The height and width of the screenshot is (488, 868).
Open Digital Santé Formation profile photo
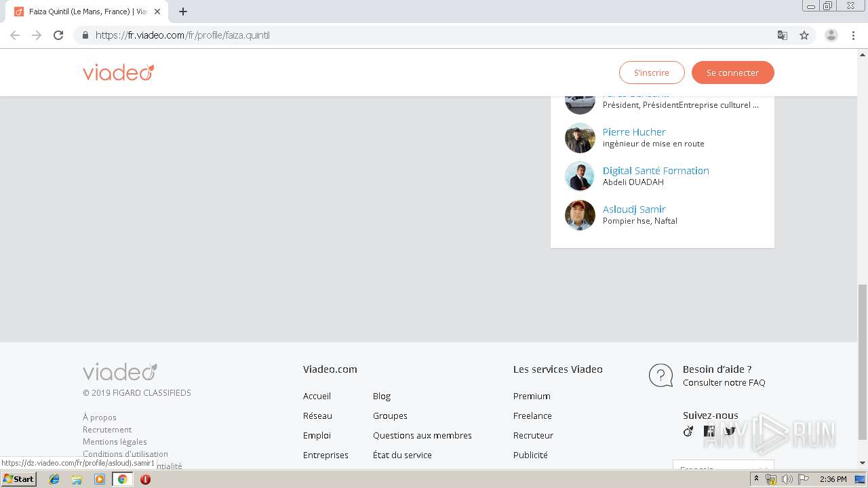tap(580, 177)
